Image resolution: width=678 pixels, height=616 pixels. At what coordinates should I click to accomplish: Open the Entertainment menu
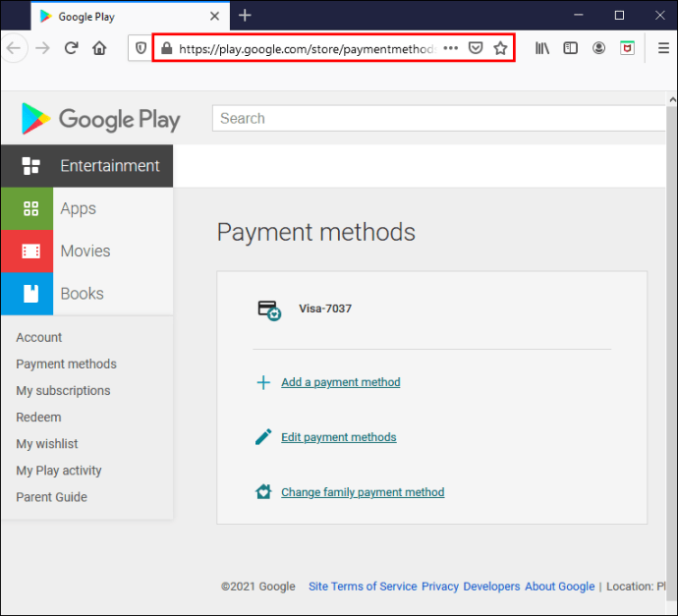coord(86,166)
